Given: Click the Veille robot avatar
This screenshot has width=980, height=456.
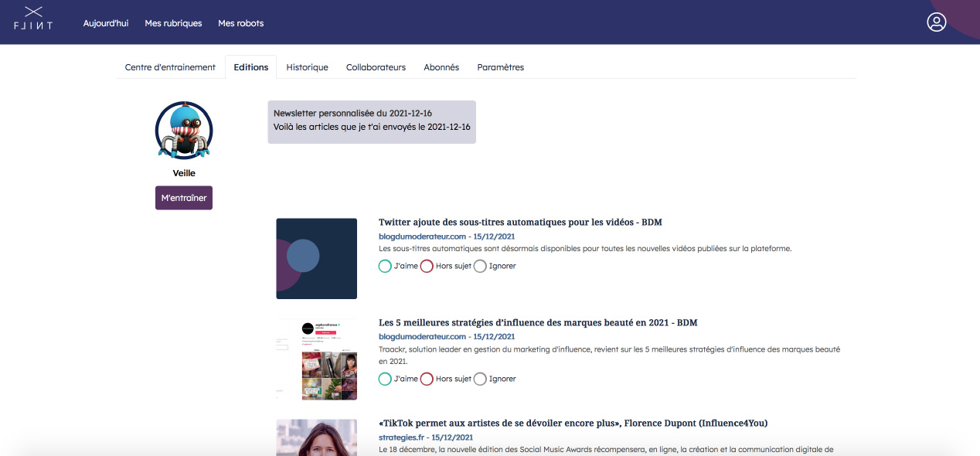Looking at the screenshot, I should click(184, 130).
